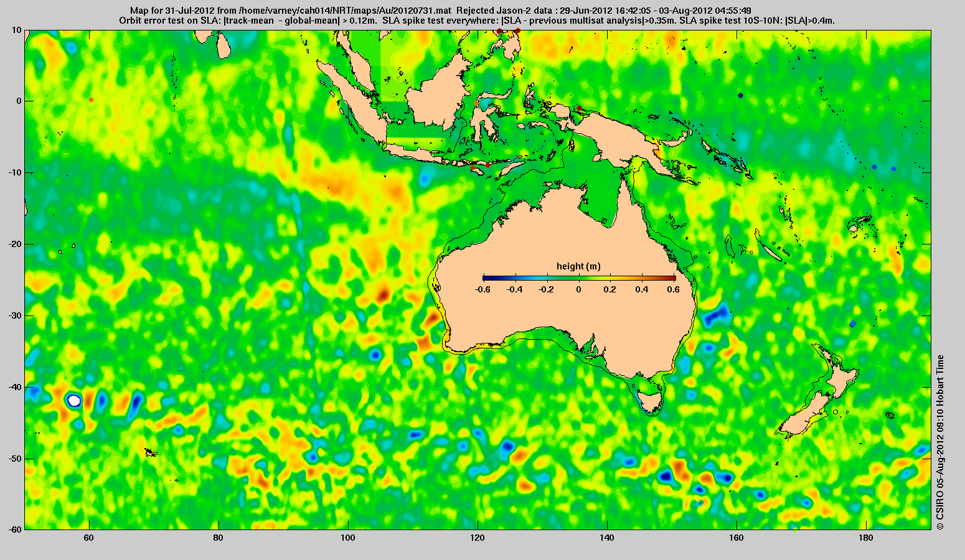Click the 'Orbit error test on SLA' subtitle line
This screenshot has height=560, width=965.
[x=476, y=20]
